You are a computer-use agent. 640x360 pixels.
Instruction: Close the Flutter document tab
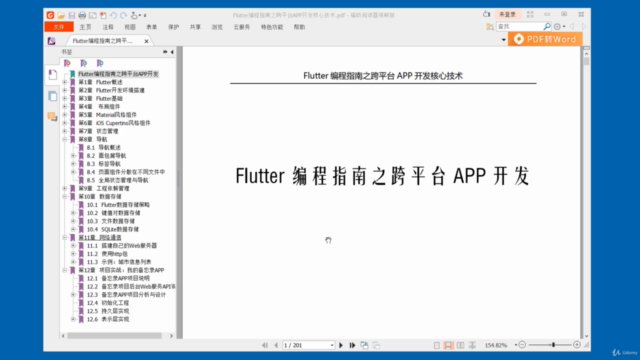tap(147, 41)
